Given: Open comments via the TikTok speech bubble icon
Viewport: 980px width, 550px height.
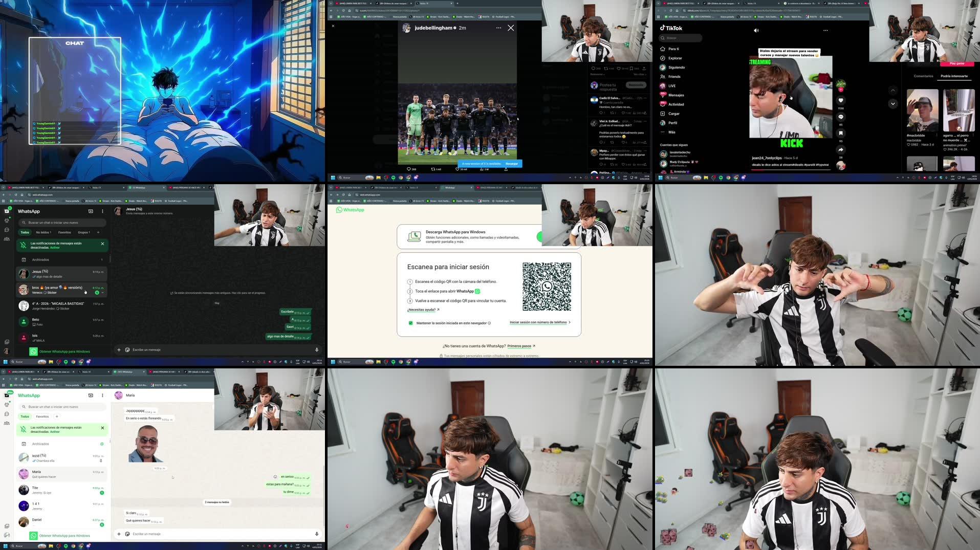Looking at the screenshot, I should click(841, 117).
